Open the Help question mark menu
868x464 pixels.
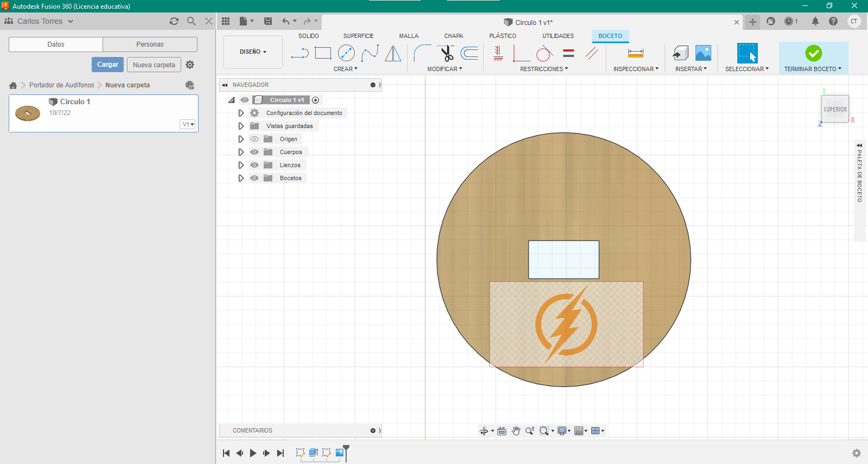tap(833, 21)
